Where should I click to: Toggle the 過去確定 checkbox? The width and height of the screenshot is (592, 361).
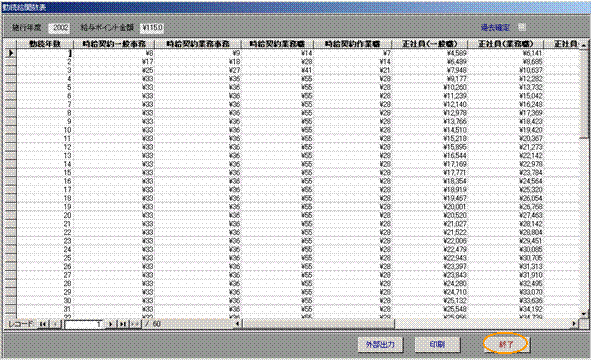tap(522, 27)
